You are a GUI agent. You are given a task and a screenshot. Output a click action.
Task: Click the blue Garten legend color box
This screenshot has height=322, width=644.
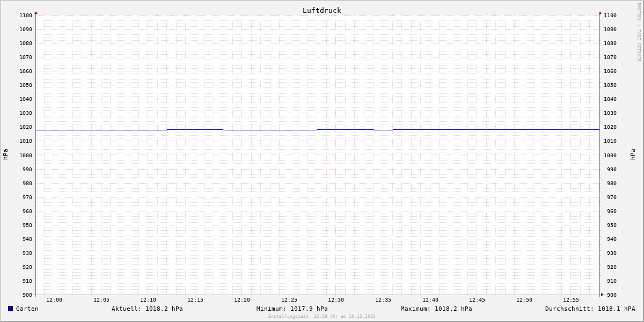10,309
